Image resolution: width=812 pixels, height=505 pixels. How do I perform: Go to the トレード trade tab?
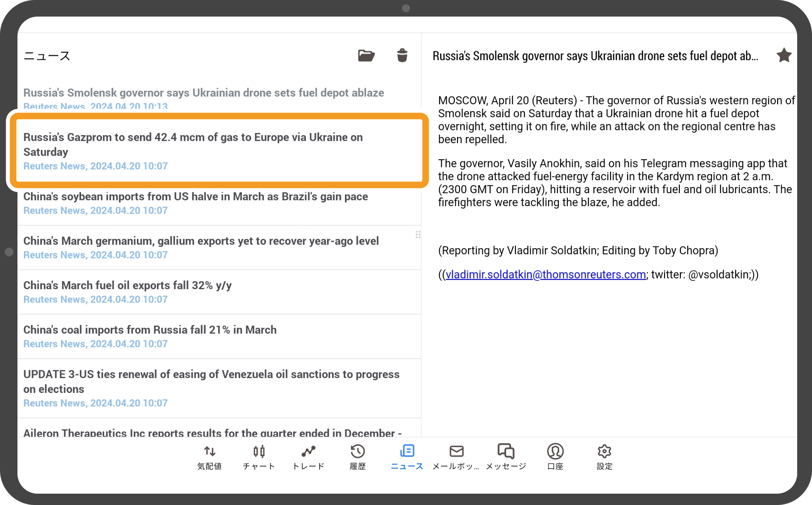pos(308,457)
